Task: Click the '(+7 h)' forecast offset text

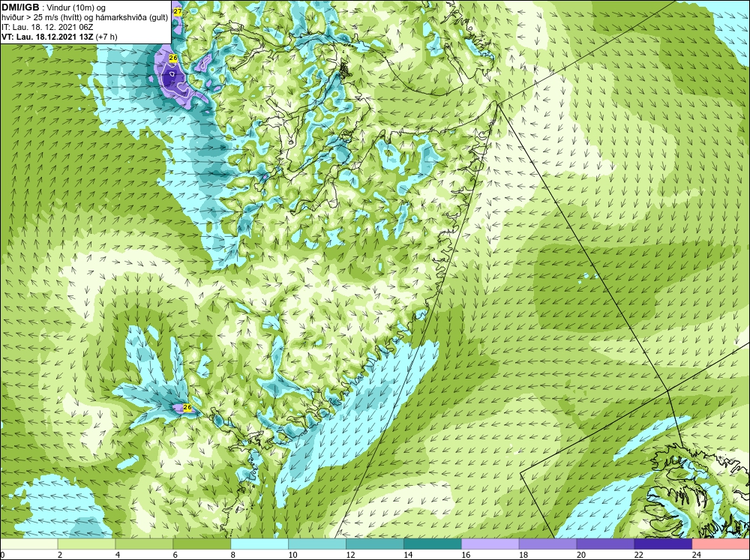Action: [106, 36]
